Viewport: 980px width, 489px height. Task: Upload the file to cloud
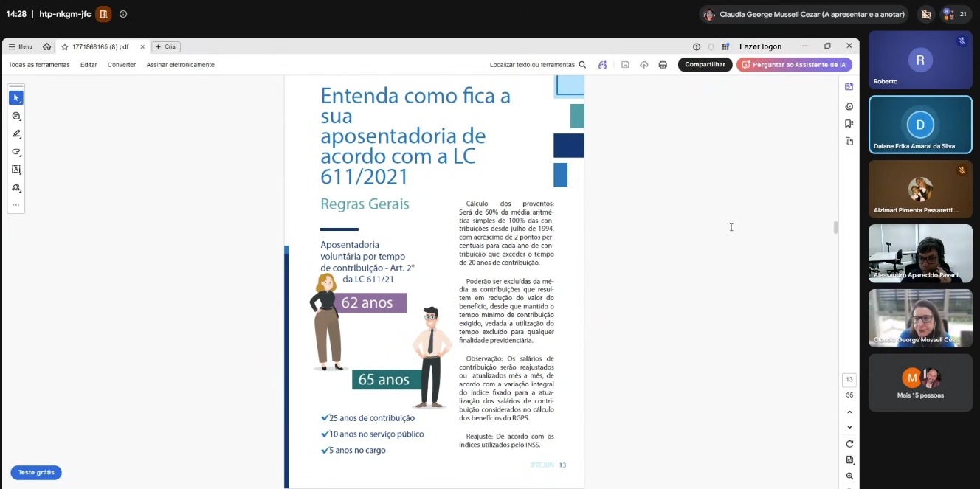643,65
